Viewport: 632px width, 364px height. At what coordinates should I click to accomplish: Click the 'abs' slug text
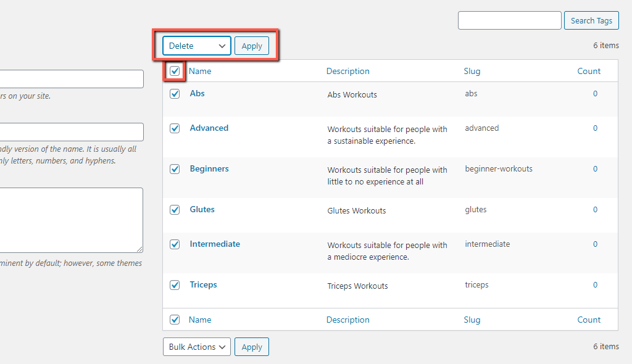[471, 93]
